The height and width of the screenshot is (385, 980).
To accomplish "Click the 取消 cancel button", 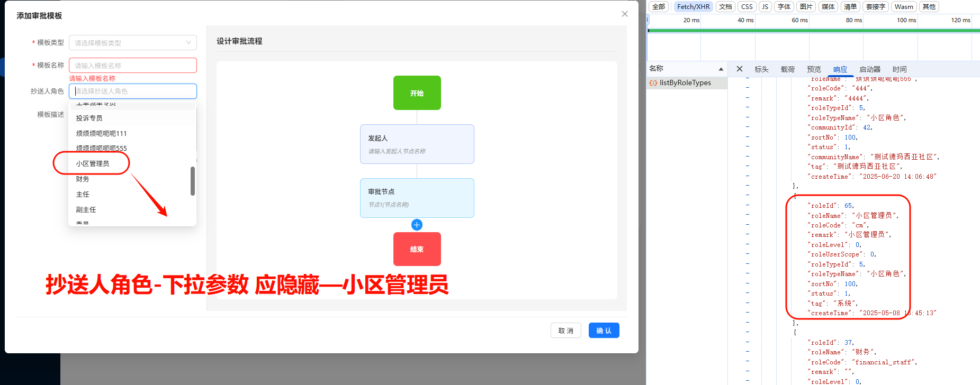I will [x=565, y=331].
